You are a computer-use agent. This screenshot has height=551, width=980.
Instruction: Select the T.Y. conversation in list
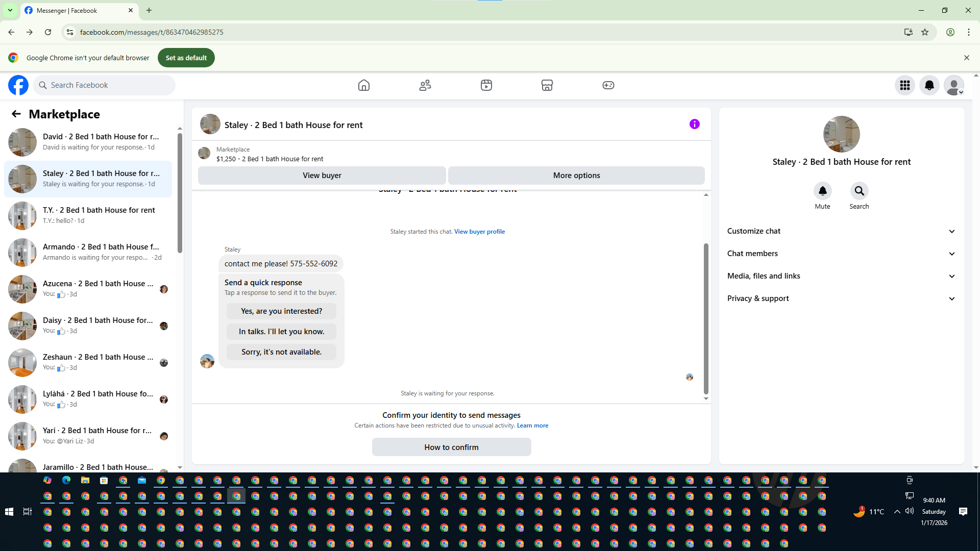pos(89,215)
